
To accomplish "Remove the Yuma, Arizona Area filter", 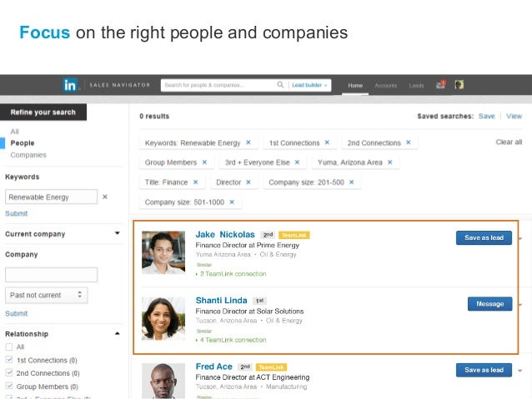I will tap(390, 162).
